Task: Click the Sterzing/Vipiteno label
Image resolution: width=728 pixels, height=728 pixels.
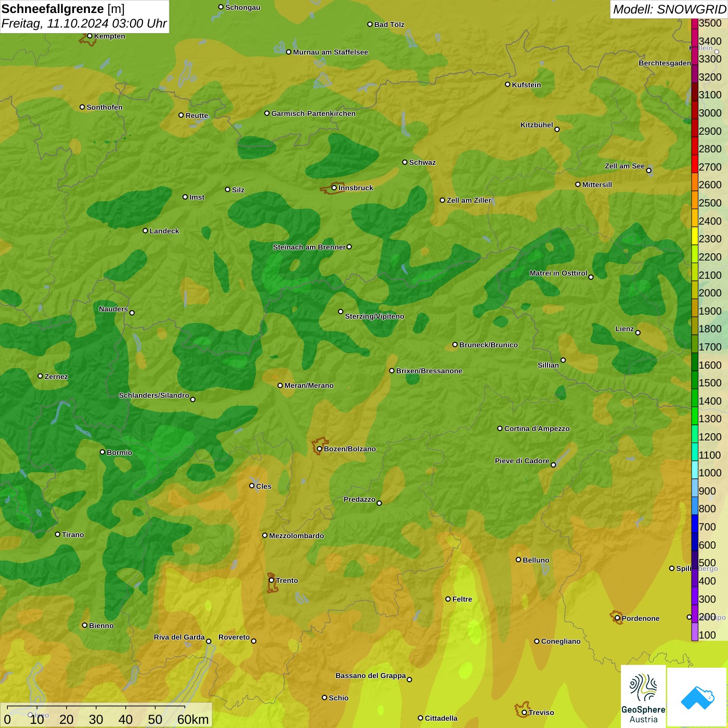Action: coord(374,316)
